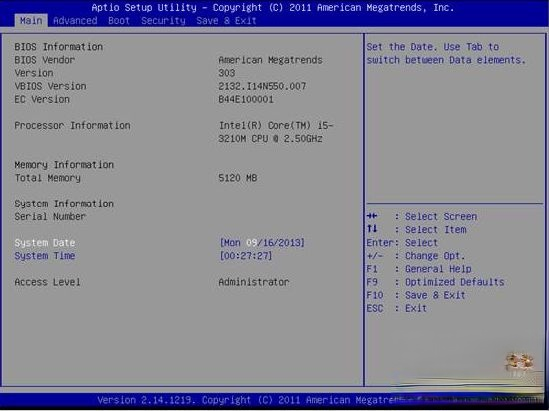The height and width of the screenshot is (411, 549).
Task: Click the up-down arrows Select Item icon
Action: (372, 229)
